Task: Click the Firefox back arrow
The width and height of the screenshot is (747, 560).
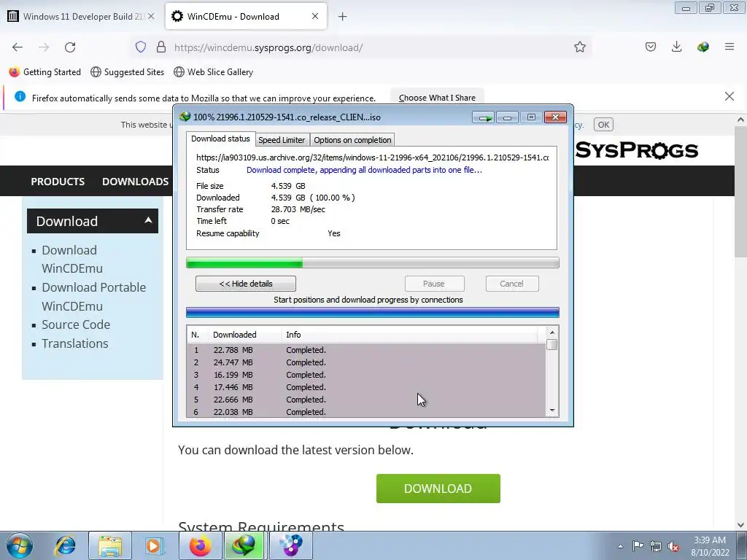Action: pyautogui.click(x=18, y=47)
